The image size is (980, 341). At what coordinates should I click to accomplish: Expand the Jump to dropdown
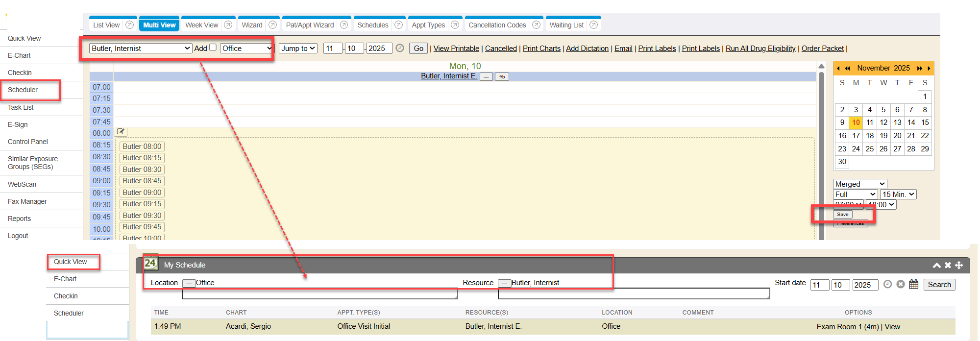[x=298, y=49]
